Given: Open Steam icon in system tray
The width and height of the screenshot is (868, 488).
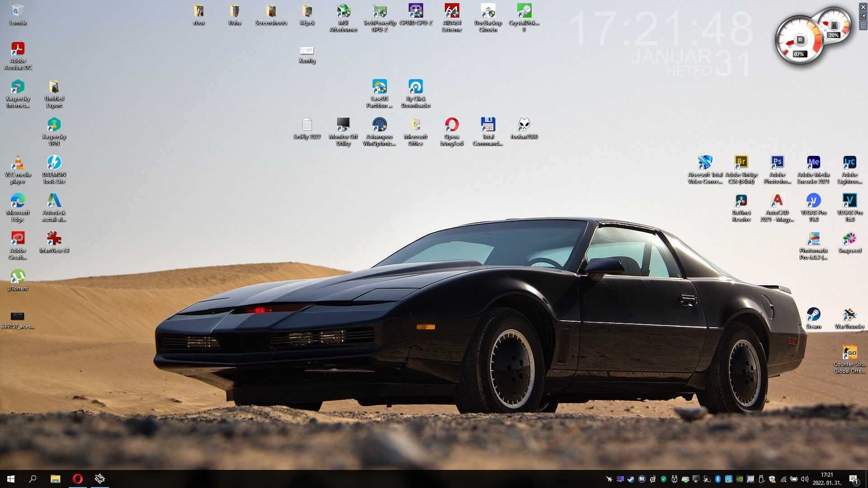Looking at the screenshot, I should [631, 479].
